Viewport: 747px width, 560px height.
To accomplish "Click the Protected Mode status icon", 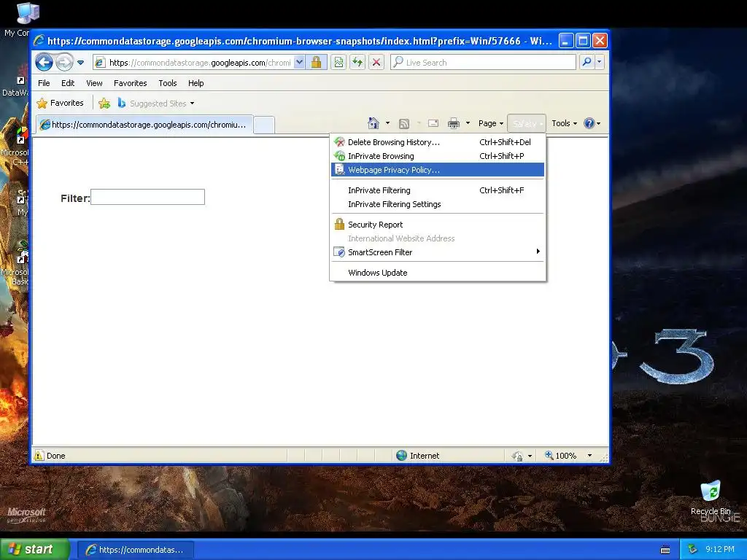I will coord(517,456).
